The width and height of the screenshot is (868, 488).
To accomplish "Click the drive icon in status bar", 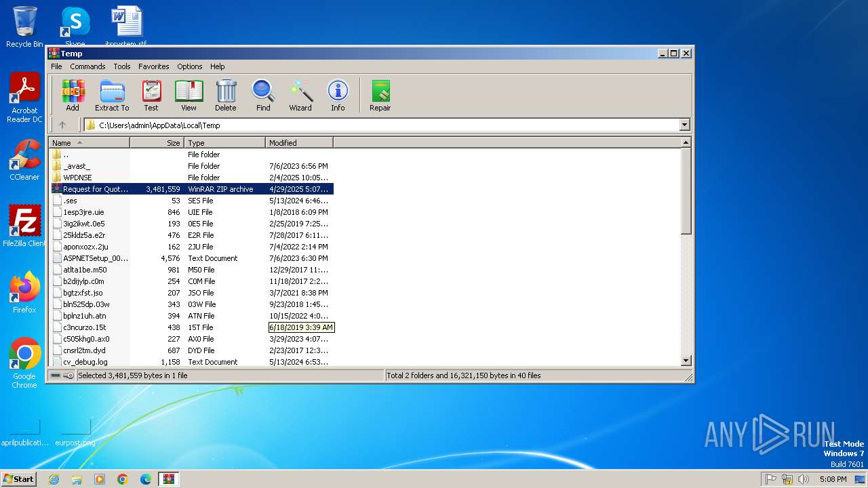I will coord(56,375).
